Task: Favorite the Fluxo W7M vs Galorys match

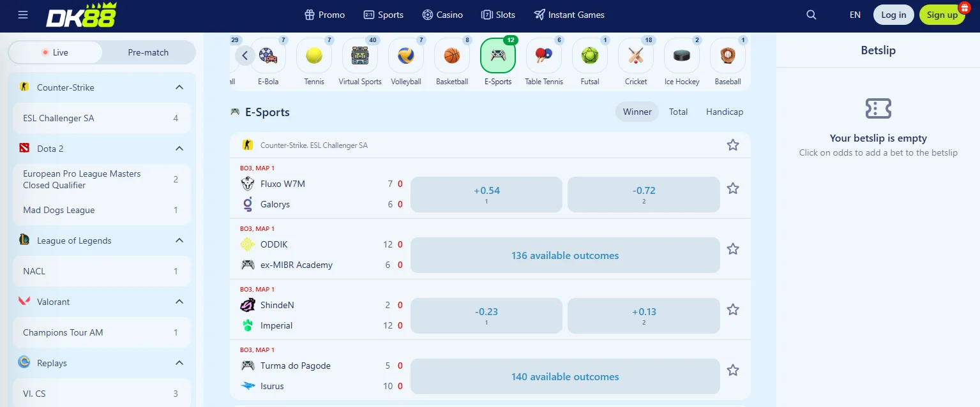Action: tap(733, 188)
